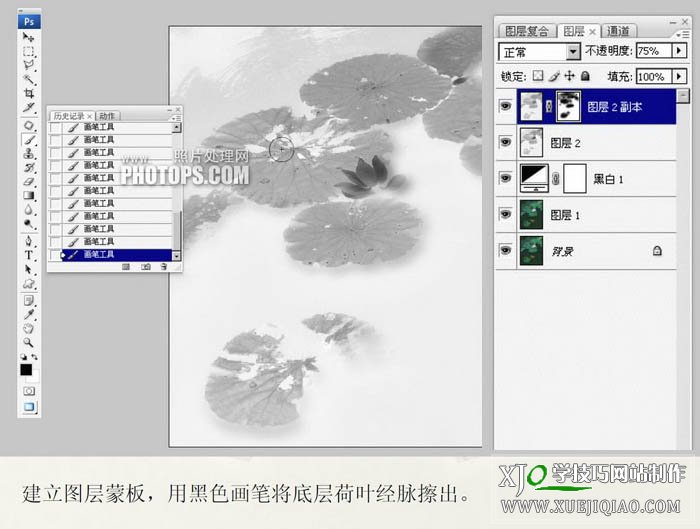Toggle lock all
Viewport: 700px width, 529px height.
pos(585,76)
